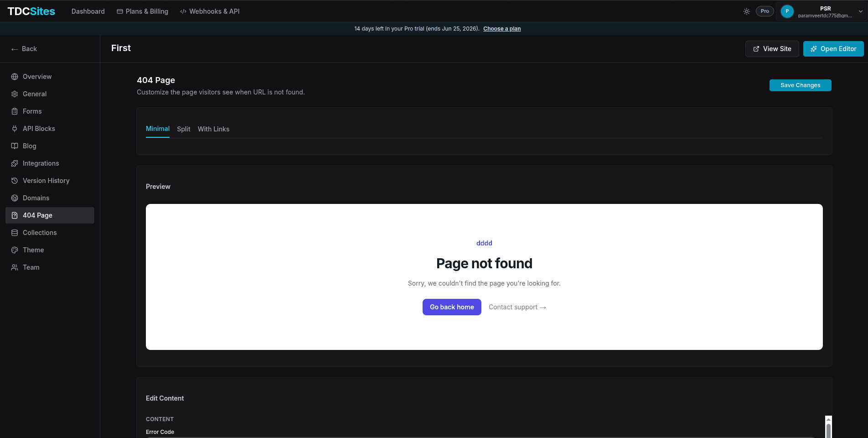Click the Version History clock icon

pos(15,181)
